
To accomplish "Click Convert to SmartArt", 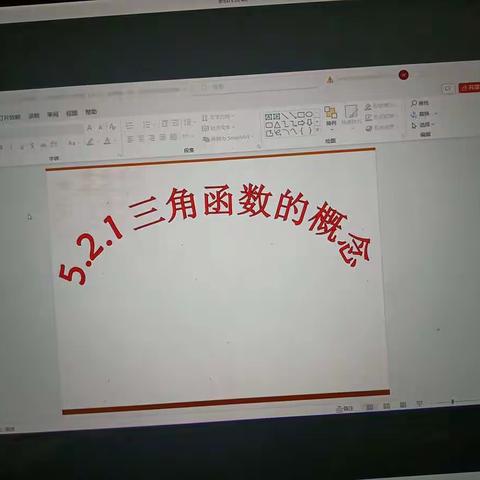I will click(227, 138).
